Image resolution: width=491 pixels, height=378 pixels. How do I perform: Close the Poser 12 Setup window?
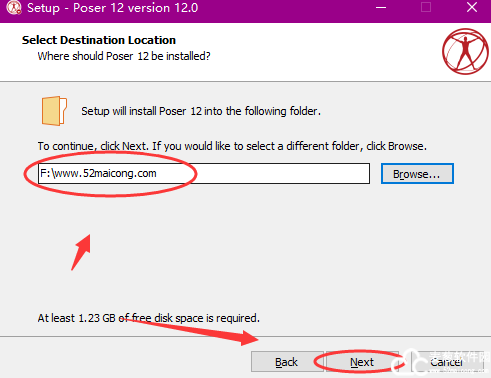472,7
